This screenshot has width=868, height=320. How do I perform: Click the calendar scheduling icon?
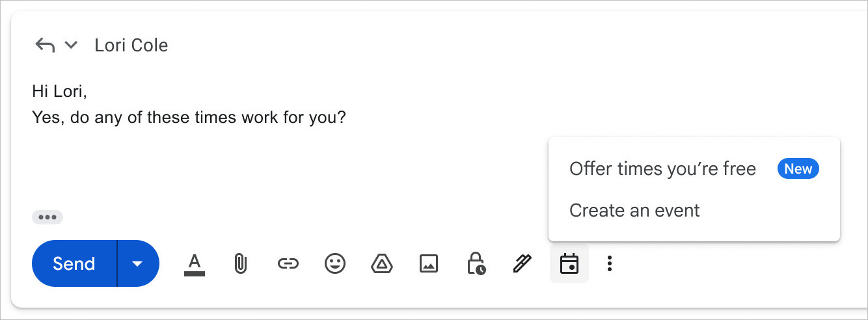tap(569, 263)
